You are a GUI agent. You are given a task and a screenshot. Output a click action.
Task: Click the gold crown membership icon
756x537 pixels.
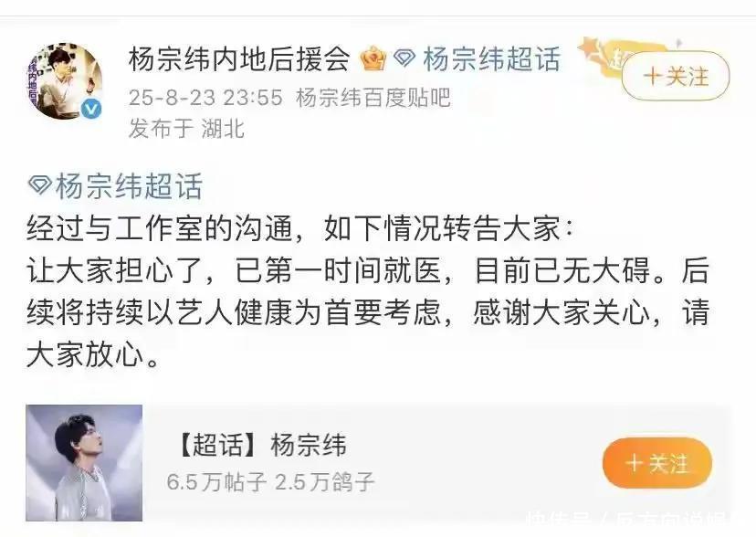point(373,58)
